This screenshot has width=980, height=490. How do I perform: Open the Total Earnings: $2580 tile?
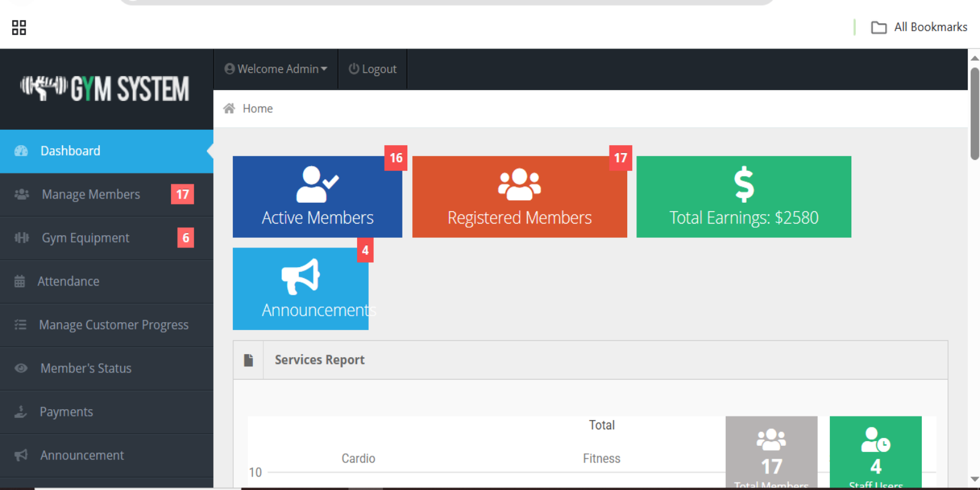(x=744, y=197)
